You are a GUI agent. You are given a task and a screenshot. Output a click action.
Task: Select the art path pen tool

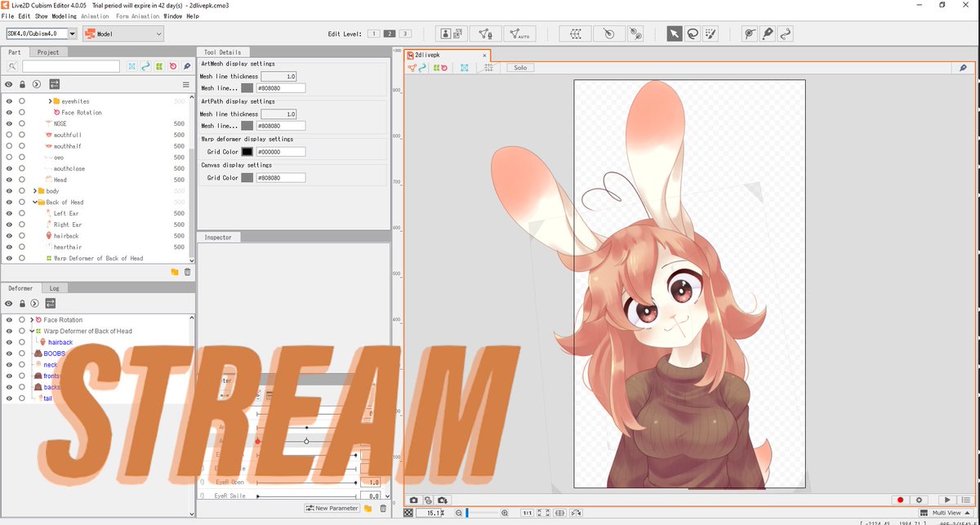tap(768, 33)
